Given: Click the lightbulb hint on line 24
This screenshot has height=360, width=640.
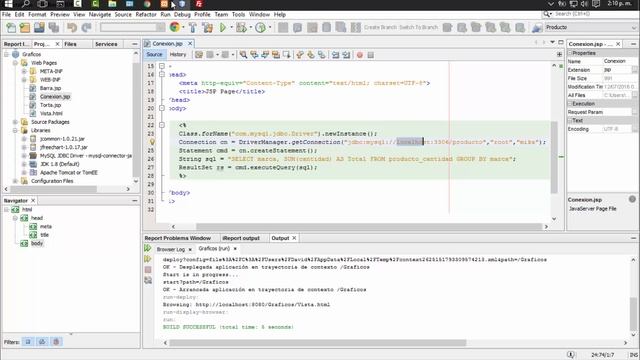Looking at the screenshot, I should click(152, 142).
